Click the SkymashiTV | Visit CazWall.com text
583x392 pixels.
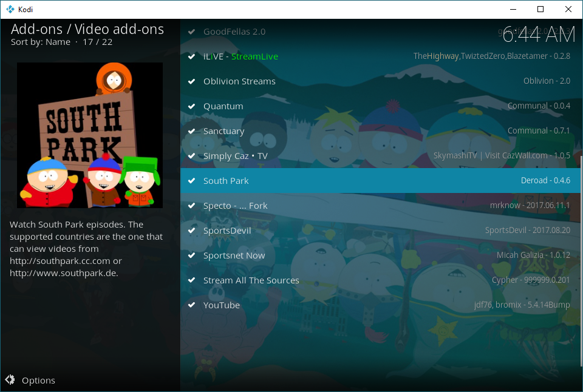click(x=491, y=156)
